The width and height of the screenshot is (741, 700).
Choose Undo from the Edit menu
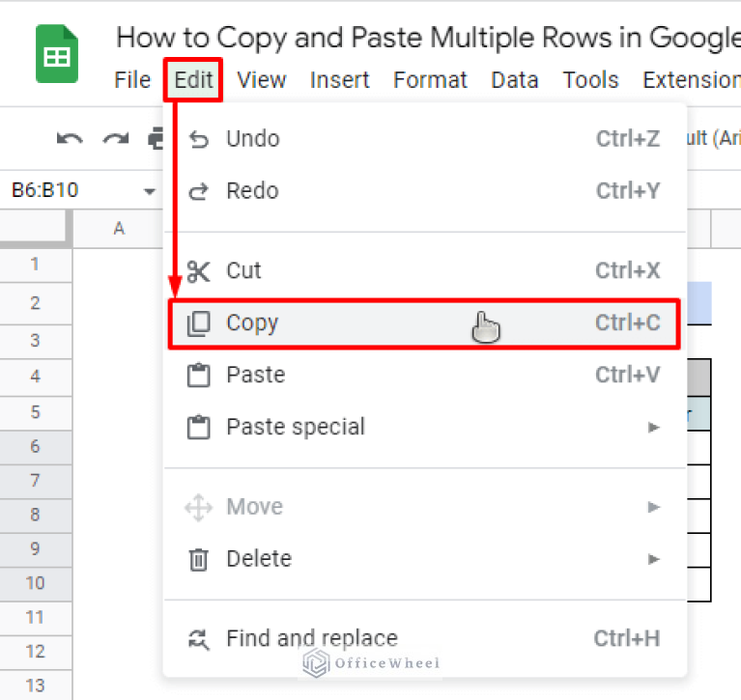click(x=425, y=139)
